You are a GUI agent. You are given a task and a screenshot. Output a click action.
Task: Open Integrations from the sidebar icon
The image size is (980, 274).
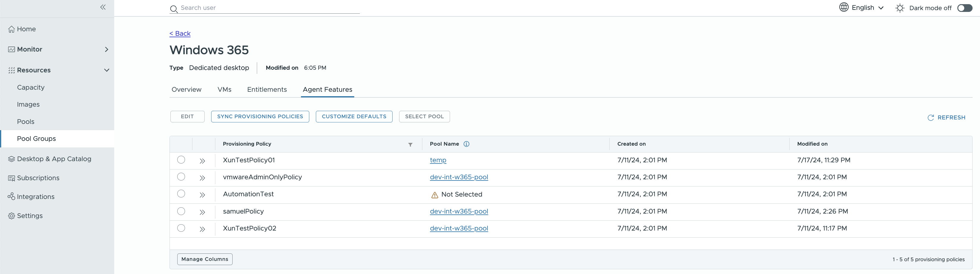click(11, 197)
